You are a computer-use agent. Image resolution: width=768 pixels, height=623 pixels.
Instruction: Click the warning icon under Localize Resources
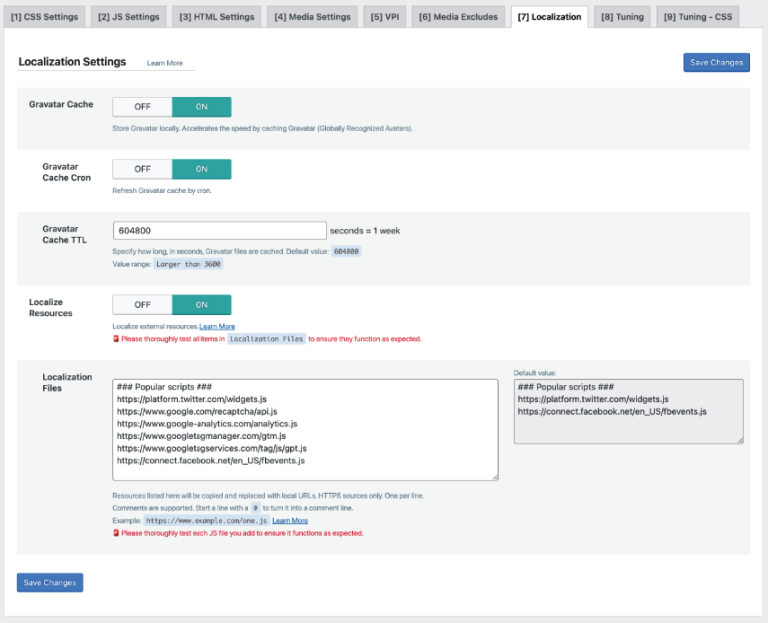(x=116, y=338)
